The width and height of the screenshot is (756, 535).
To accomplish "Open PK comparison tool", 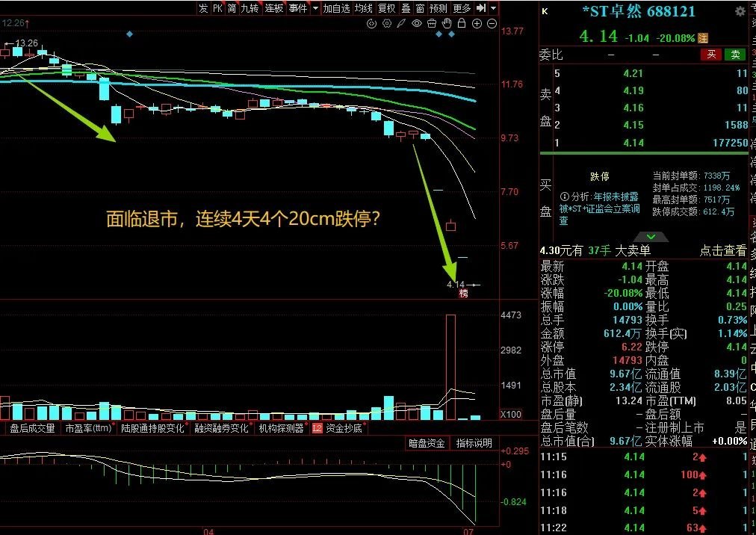I will pyautogui.click(x=217, y=8).
